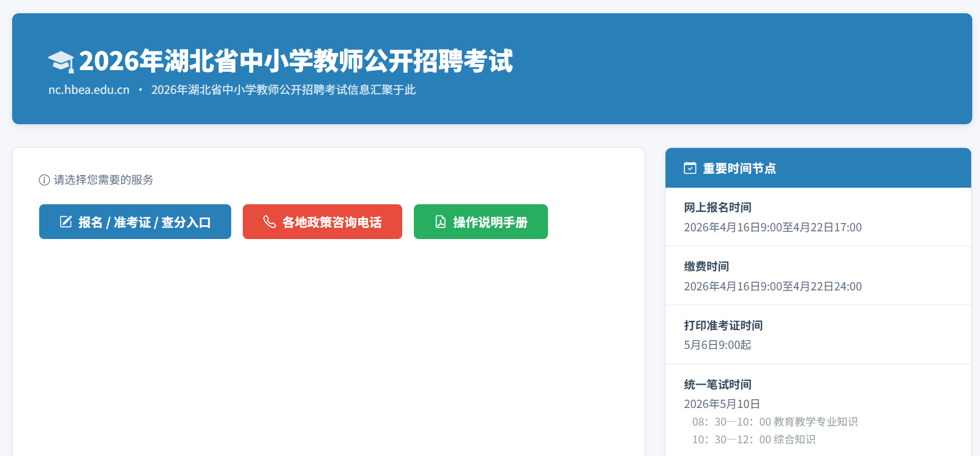Open 各地政策咨询电话

[x=322, y=222]
